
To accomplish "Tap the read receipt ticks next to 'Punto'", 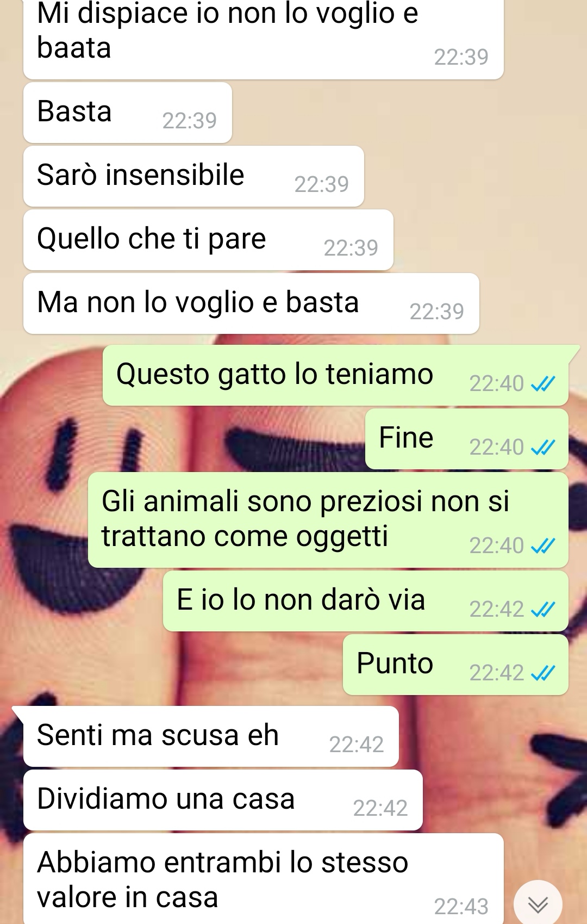I will 543,673.
